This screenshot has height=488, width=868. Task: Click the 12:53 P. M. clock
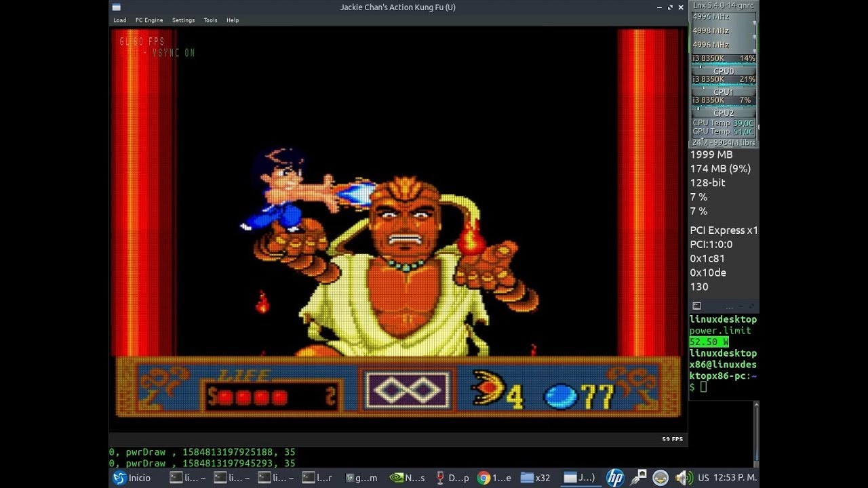click(735, 478)
